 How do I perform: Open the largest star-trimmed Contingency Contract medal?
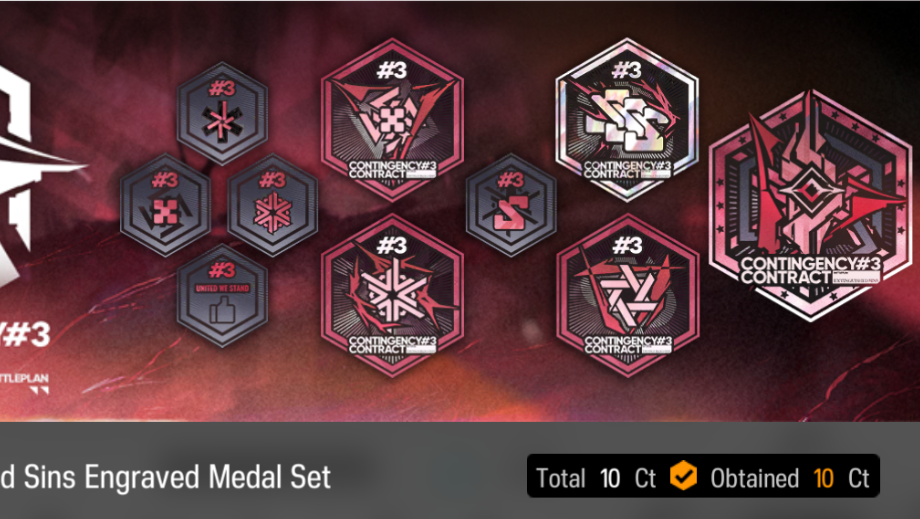point(810,205)
